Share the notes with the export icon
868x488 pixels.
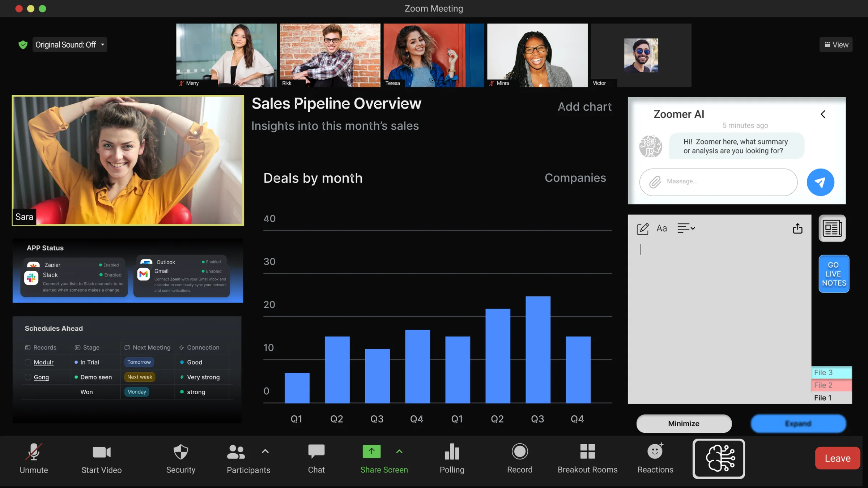(x=797, y=228)
